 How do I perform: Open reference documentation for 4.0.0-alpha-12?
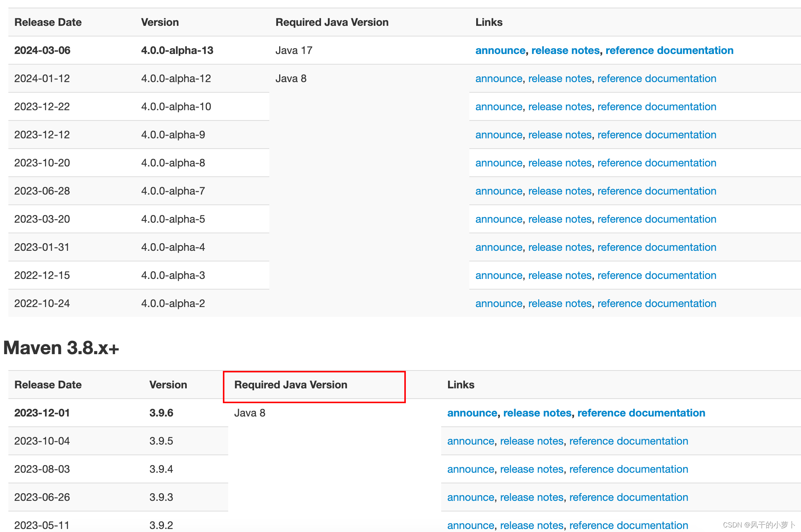coord(657,78)
